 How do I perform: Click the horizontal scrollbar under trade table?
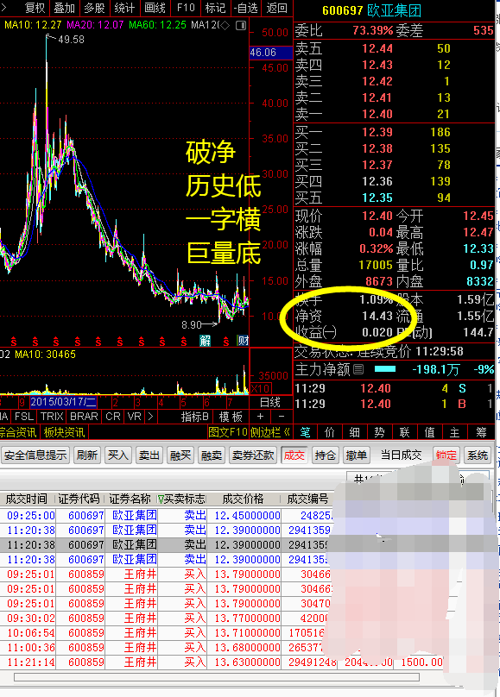pyautogui.click(x=216, y=677)
